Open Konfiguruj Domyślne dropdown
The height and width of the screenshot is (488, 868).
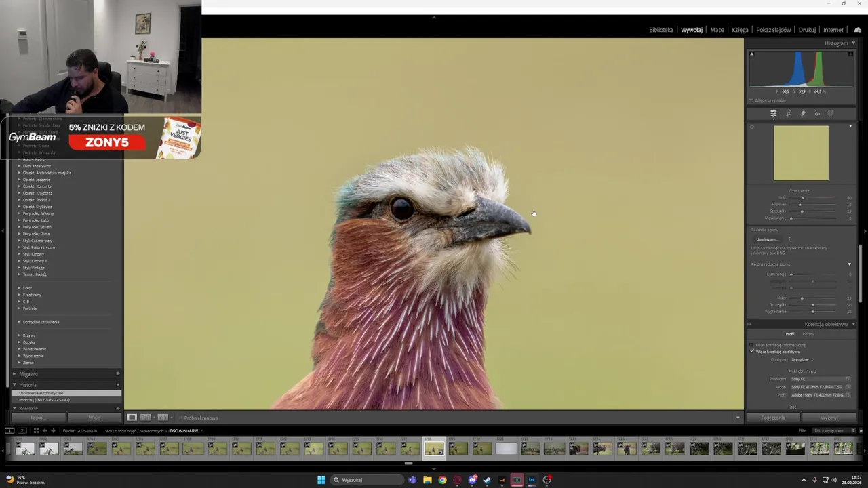[x=802, y=359]
